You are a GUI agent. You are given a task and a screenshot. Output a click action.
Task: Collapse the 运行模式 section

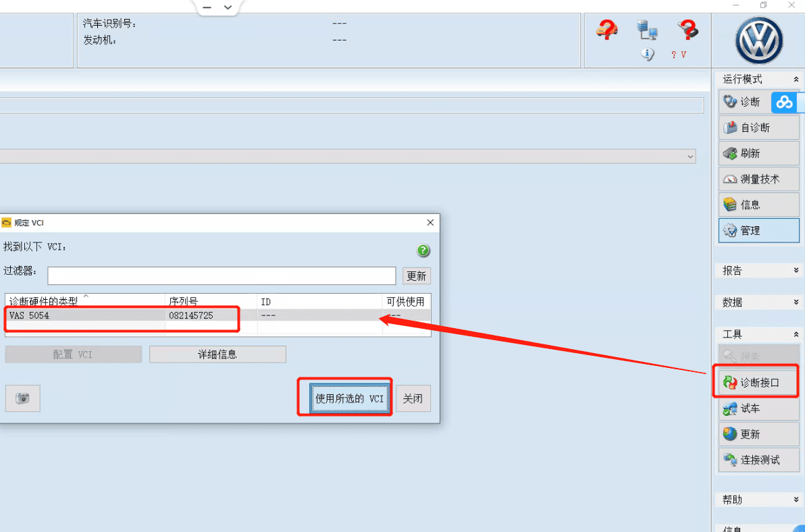click(x=796, y=80)
